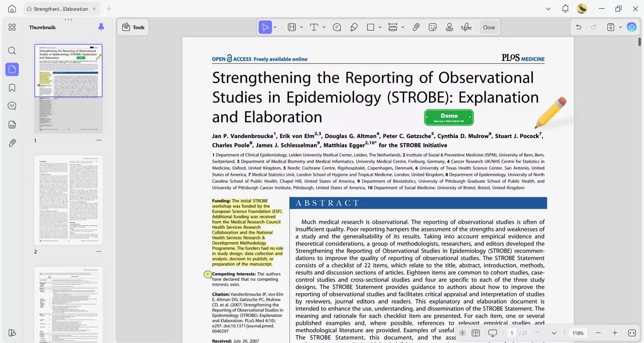Expand the save options dropdown arrow
Image resolution: width=644 pixels, height=343 pixels.
click(620, 27)
